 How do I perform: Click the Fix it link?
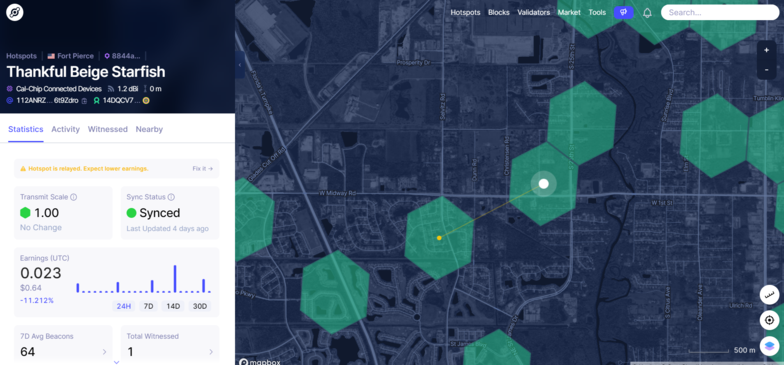tap(202, 168)
